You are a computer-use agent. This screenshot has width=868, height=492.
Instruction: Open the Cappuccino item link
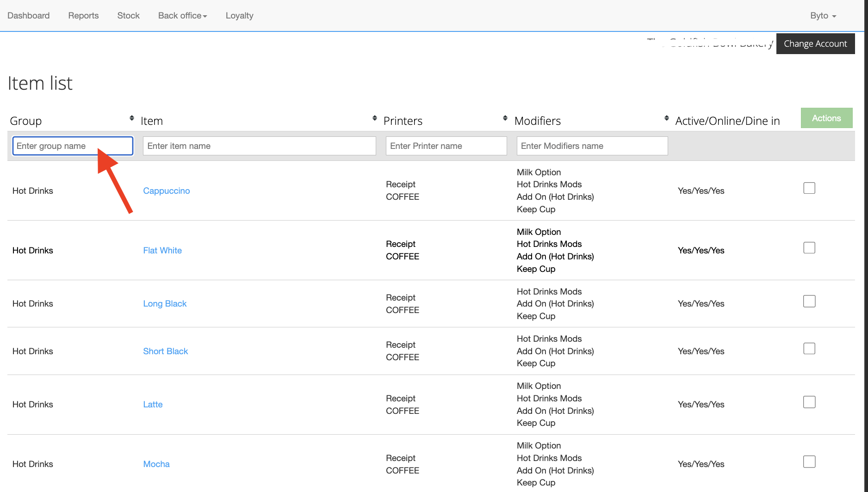coord(166,191)
